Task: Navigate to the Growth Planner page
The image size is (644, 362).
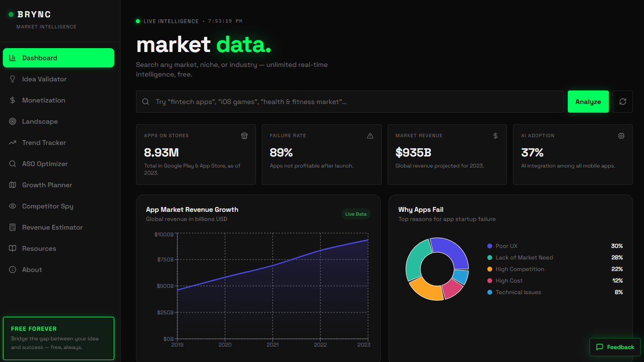Action: (x=47, y=185)
